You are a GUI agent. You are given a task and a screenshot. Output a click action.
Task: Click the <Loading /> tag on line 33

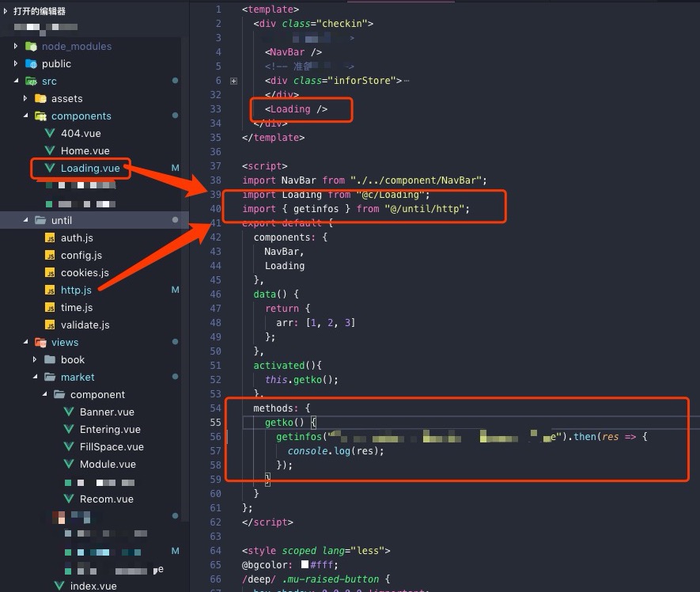pyautogui.click(x=296, y=109)
